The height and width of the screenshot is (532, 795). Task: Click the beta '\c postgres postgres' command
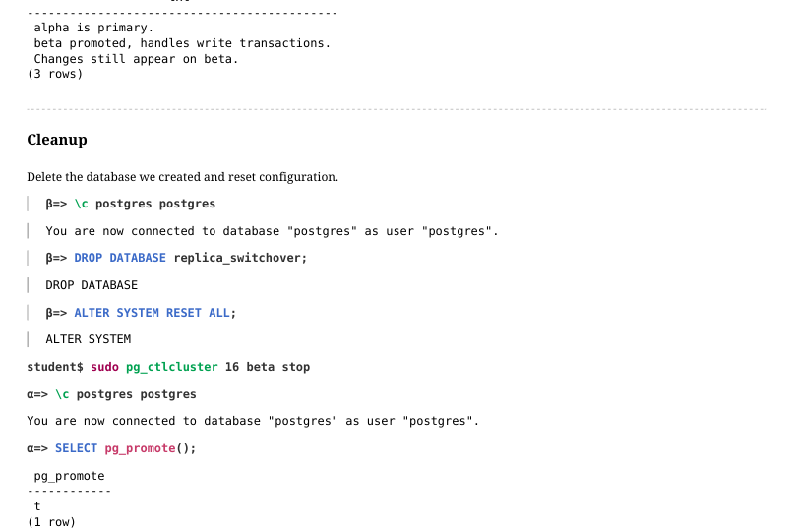(130, 204)
